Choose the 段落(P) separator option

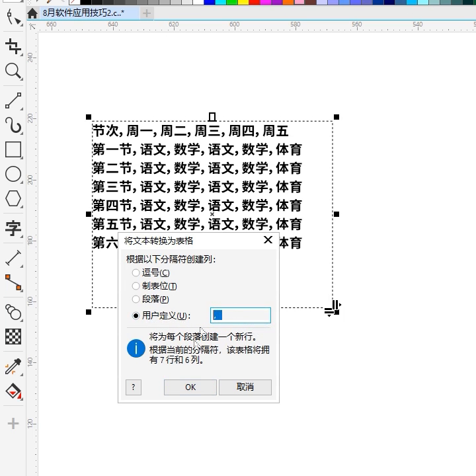151,299
